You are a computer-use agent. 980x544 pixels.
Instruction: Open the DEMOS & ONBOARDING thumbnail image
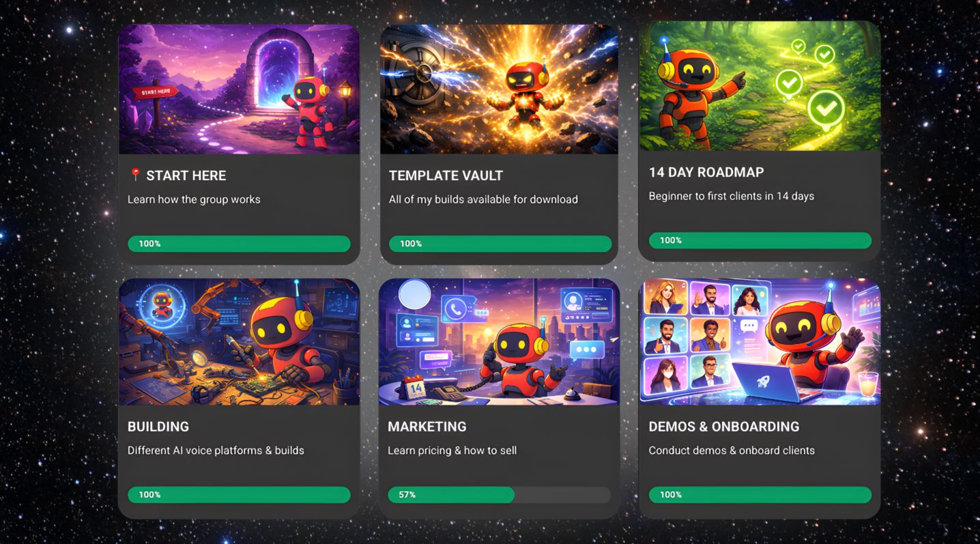pos(760,341)
